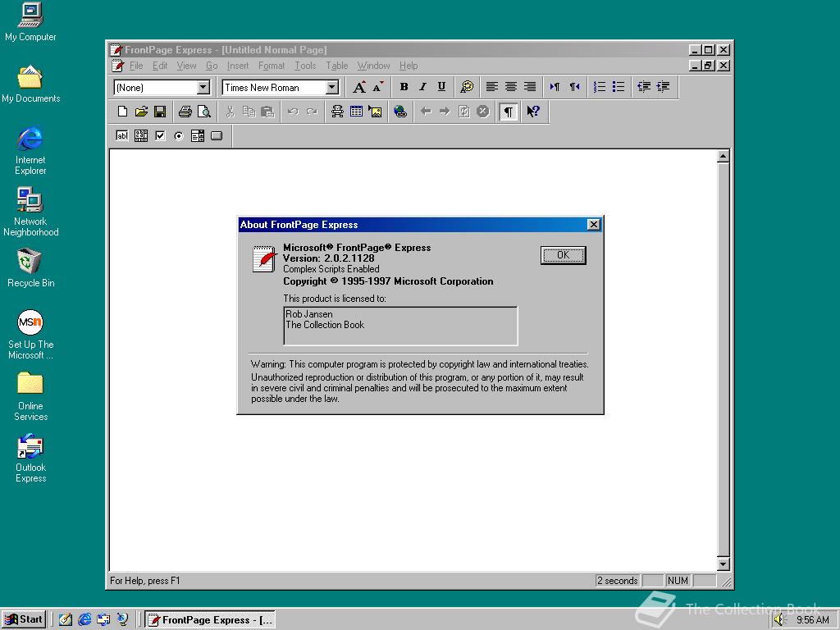Select the Outlook Express desktop icon

click(30, 459)
